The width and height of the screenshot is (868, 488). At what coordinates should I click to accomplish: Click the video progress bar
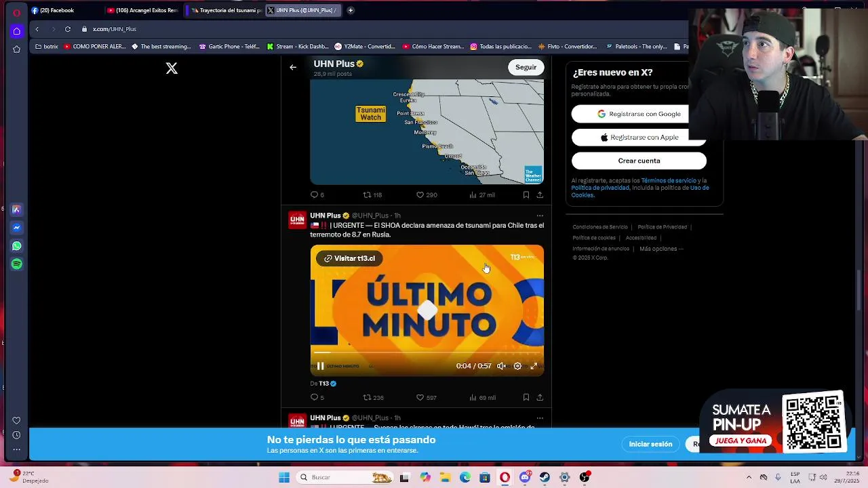click(427, 352)
